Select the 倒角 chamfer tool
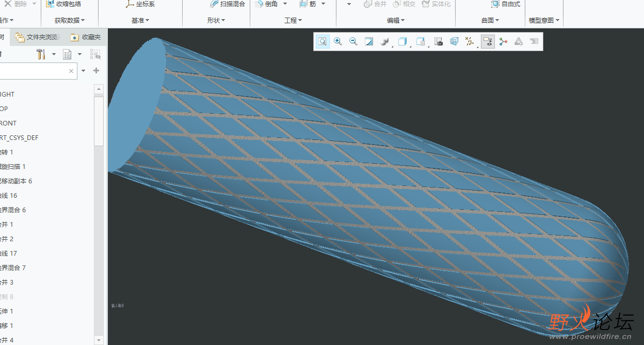 tap(266, 4)
